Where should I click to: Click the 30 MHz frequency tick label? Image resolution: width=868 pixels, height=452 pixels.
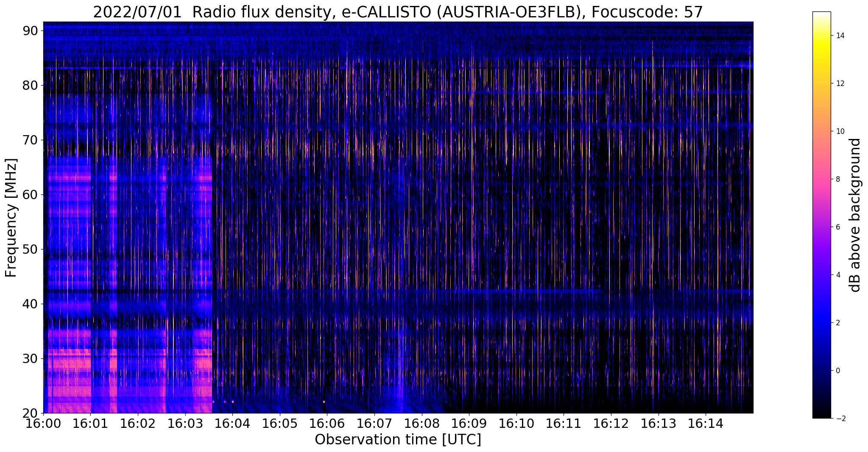(30, 358)
